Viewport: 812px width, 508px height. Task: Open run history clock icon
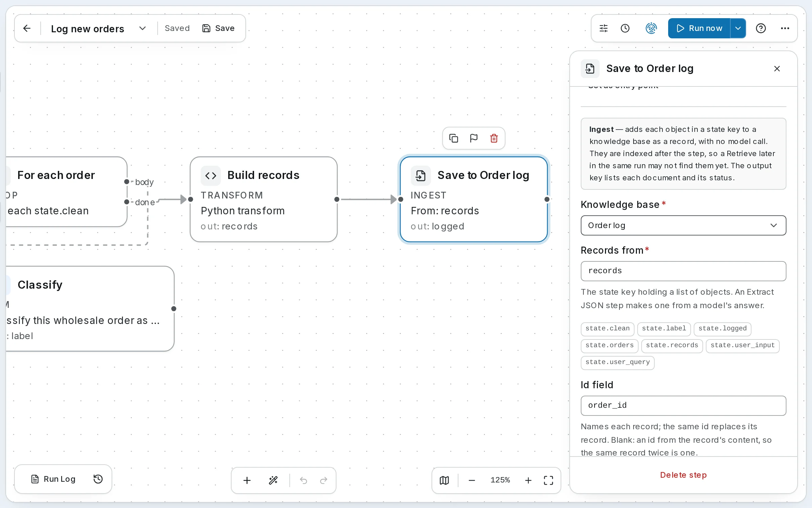click(98, 479)
